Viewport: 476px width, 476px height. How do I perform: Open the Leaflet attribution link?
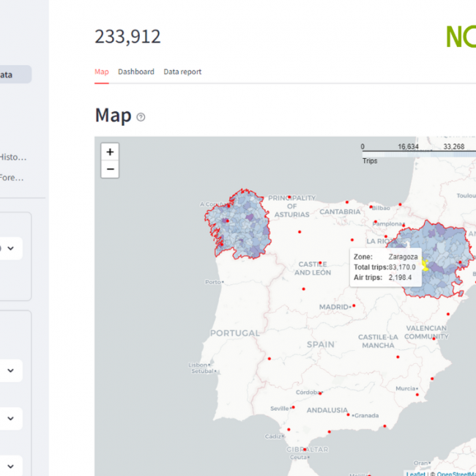pyautogui.click(x=416, y=473)
